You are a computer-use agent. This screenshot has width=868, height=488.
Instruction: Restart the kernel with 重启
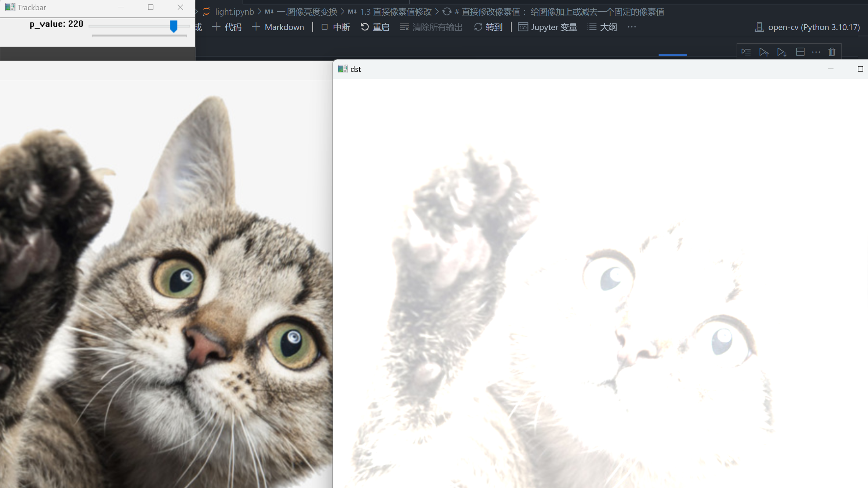(375, 27)
